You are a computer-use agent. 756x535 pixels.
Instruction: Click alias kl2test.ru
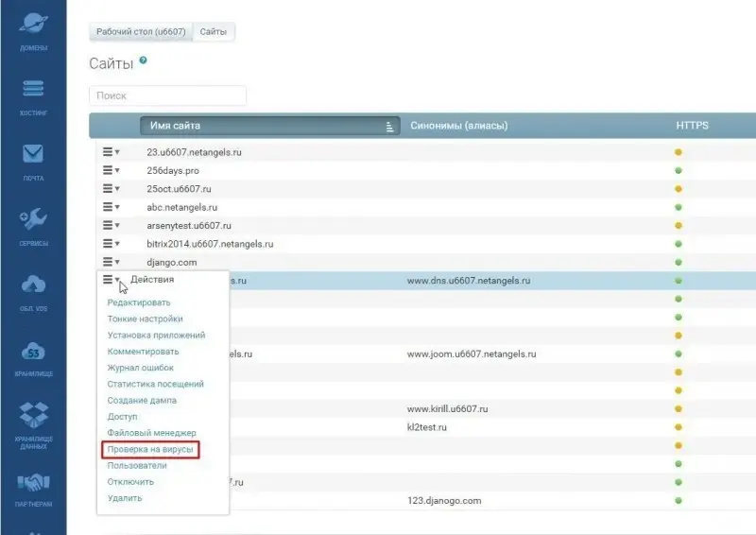427,427
